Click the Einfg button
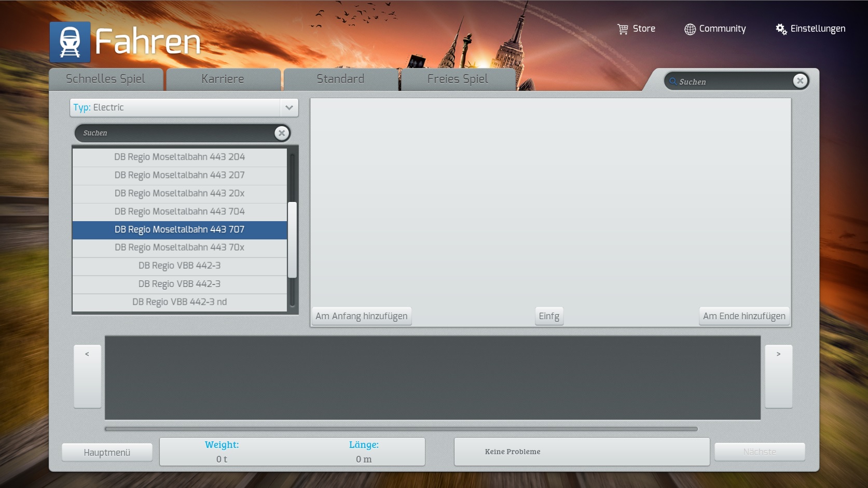 point(549,316)
